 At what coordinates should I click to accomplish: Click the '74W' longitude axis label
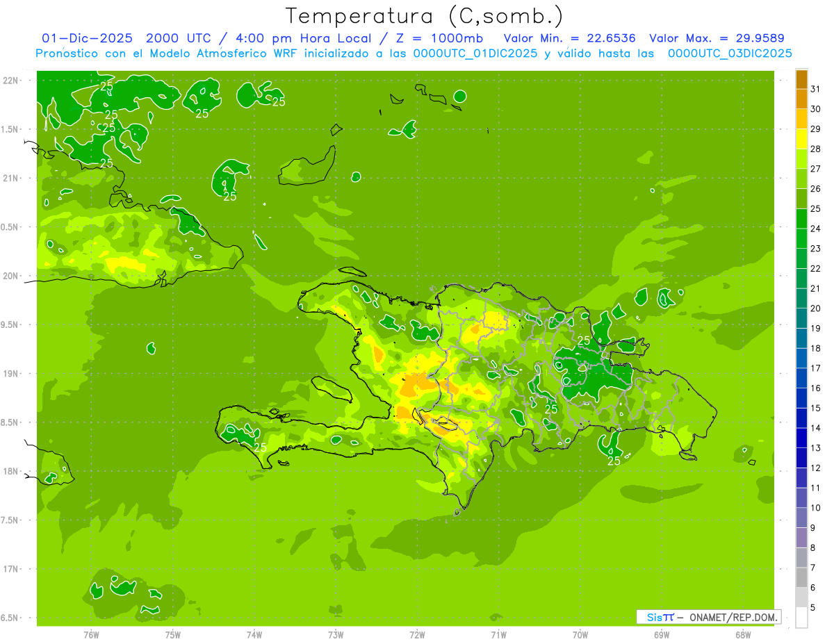[254, 635]
